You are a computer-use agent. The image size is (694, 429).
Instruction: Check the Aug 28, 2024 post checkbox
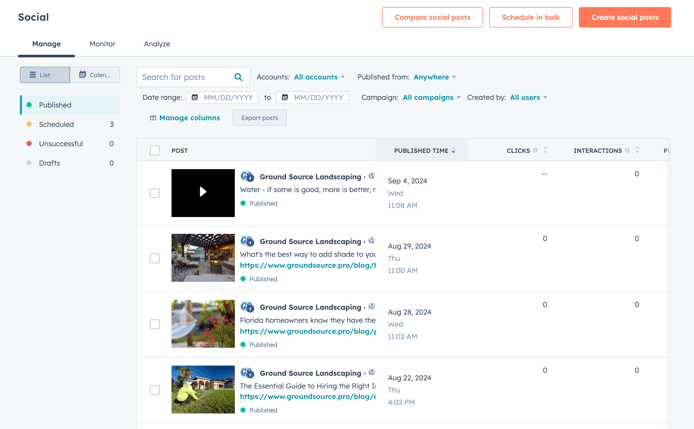154,324
